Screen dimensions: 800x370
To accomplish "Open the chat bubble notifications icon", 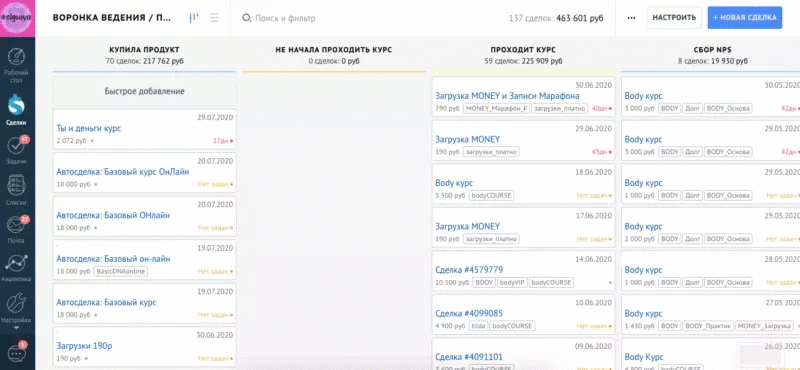I will [17, 352].
